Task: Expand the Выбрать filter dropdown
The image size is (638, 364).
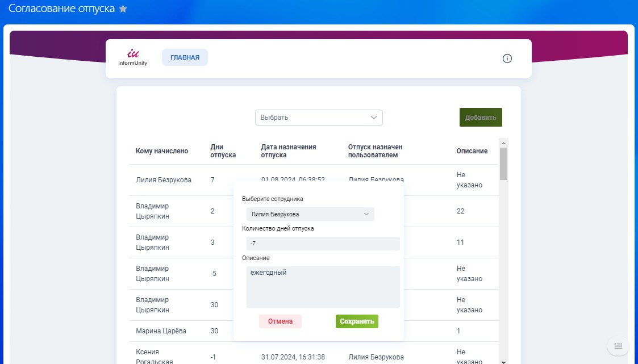Action: (x=318, y=118)
